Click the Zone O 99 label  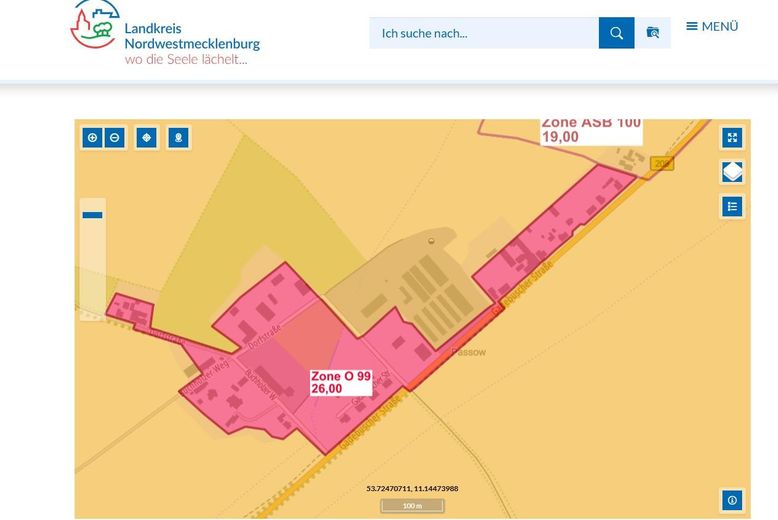tap(341, 382)
